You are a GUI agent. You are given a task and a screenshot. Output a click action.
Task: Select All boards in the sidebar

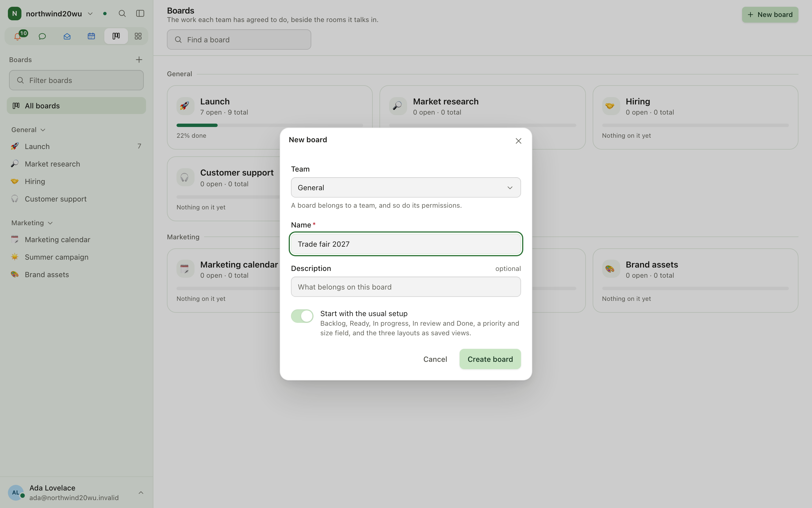pos(76,106)
